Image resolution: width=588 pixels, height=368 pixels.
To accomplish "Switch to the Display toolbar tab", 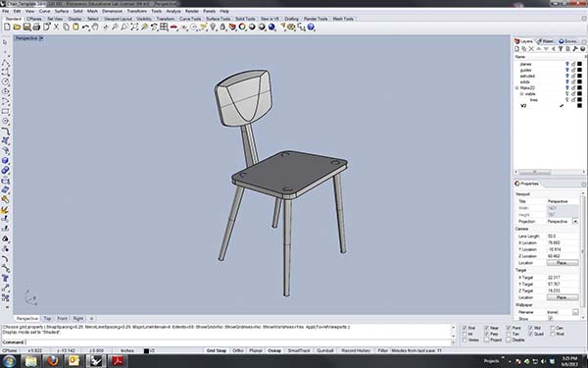I will [75, 19].
